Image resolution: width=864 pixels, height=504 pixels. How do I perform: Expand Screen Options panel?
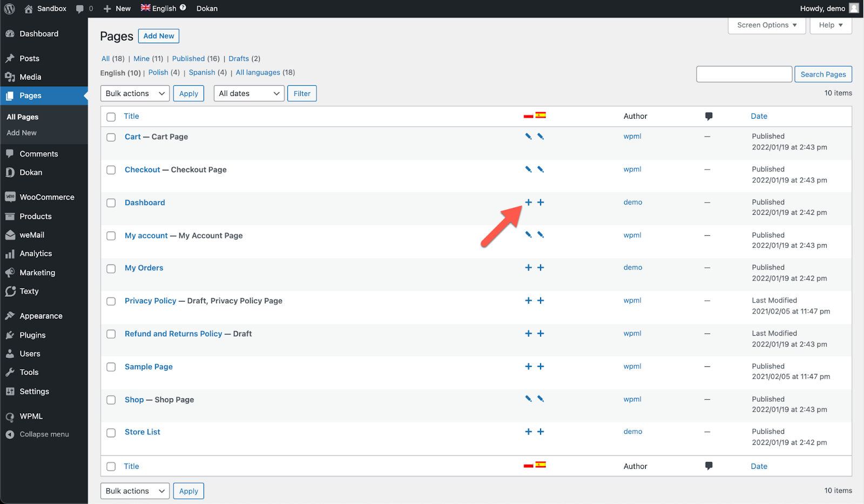coord(767,25)
